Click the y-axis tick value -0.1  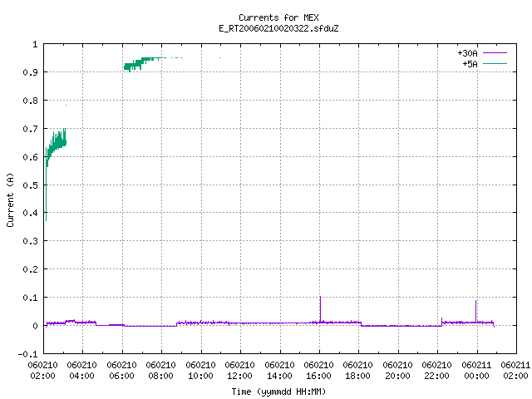tap(27, 354)
